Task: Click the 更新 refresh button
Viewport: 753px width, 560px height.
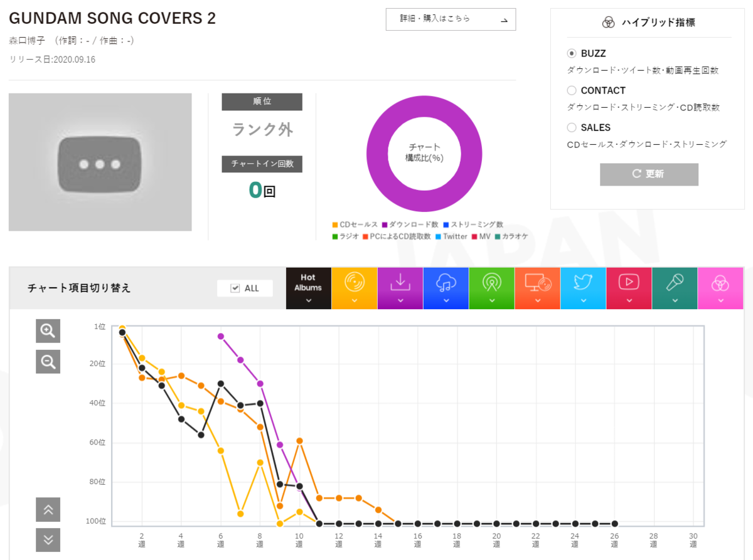Action: [x=649, y=174]
